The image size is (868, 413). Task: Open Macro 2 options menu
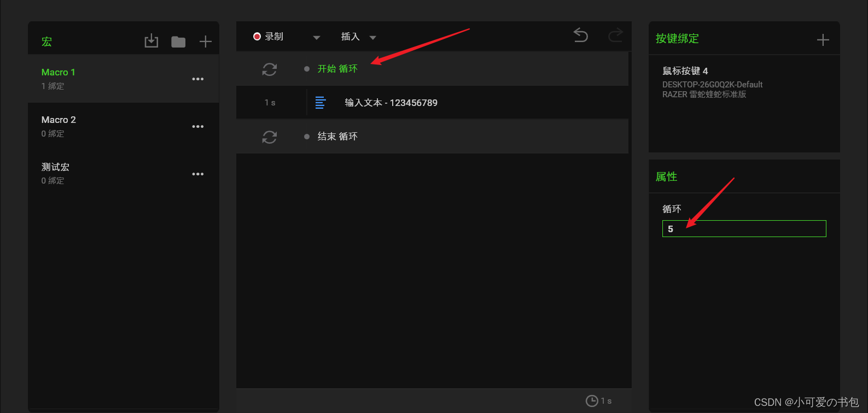pos(198,127)
